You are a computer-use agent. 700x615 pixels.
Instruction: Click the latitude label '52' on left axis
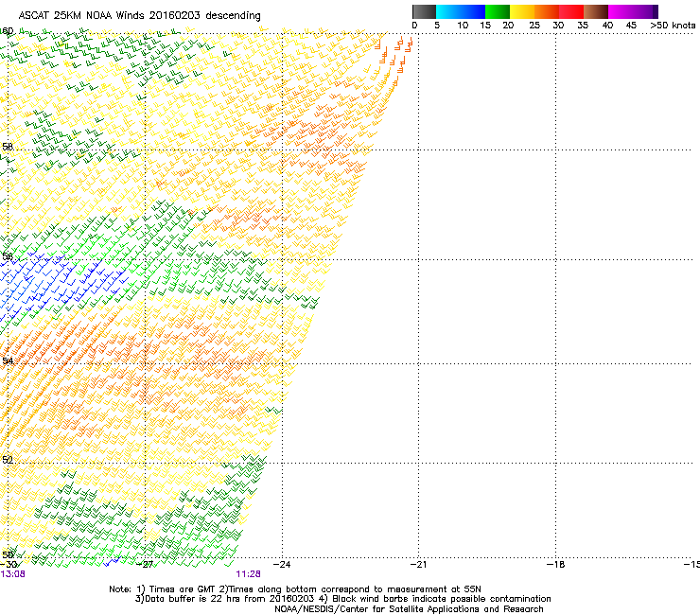point(8,460)
